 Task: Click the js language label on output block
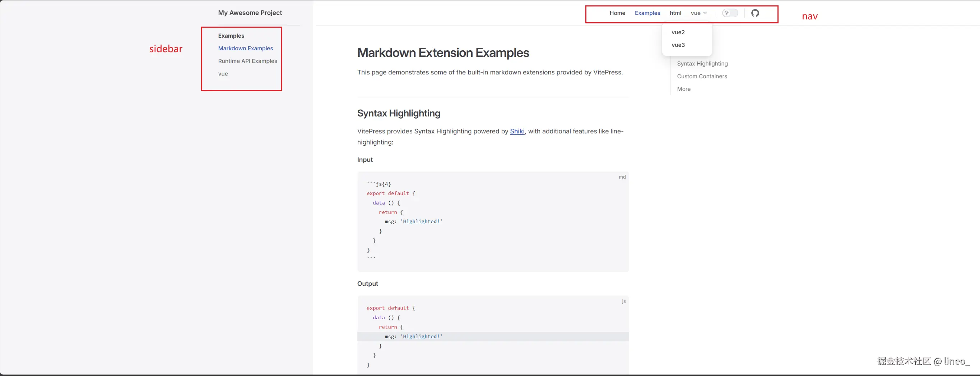[x=623, y=301]
